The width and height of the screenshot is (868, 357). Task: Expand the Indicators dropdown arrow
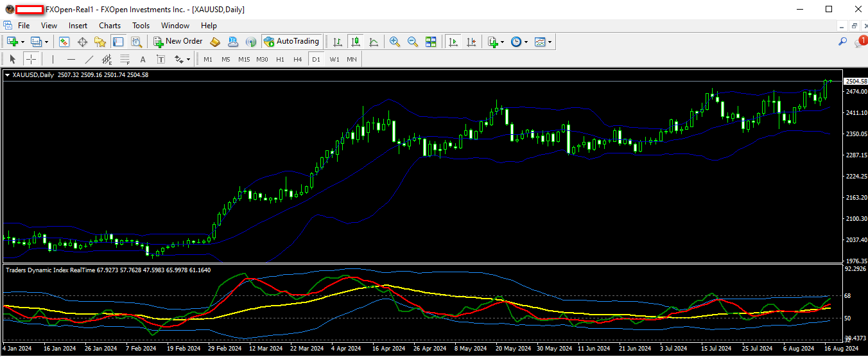(x=502, y=42)
